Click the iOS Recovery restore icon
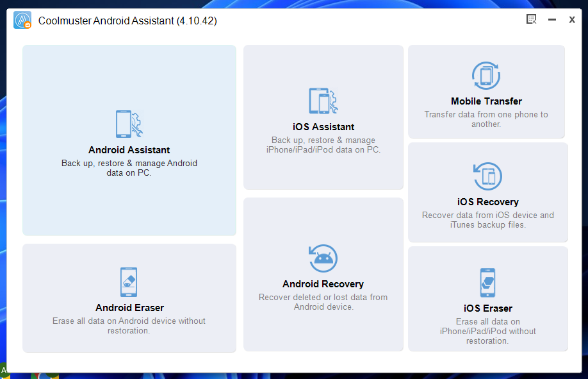Viewport: 588px width, 379px height. coord(487,176)
